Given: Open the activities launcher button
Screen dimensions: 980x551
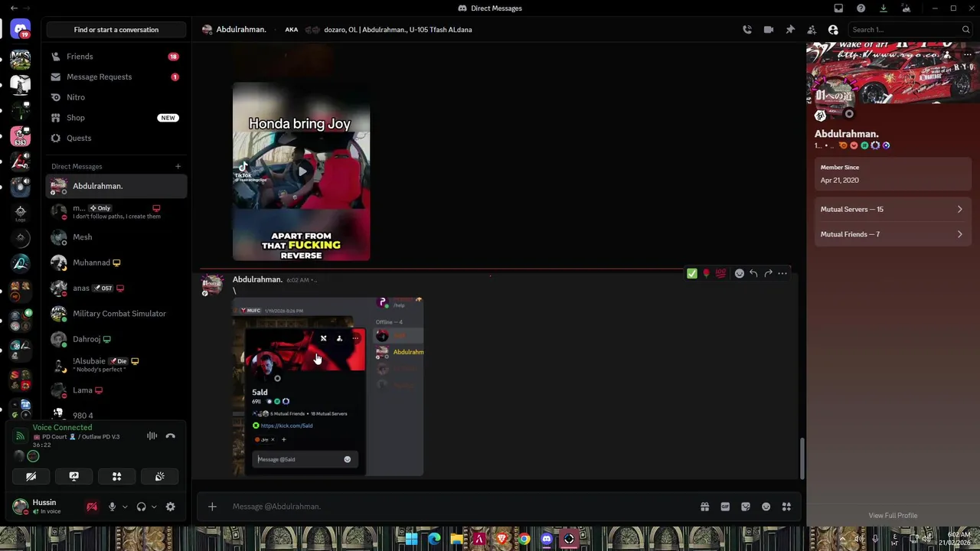Looking at the screenshot, I should (116, 477).
